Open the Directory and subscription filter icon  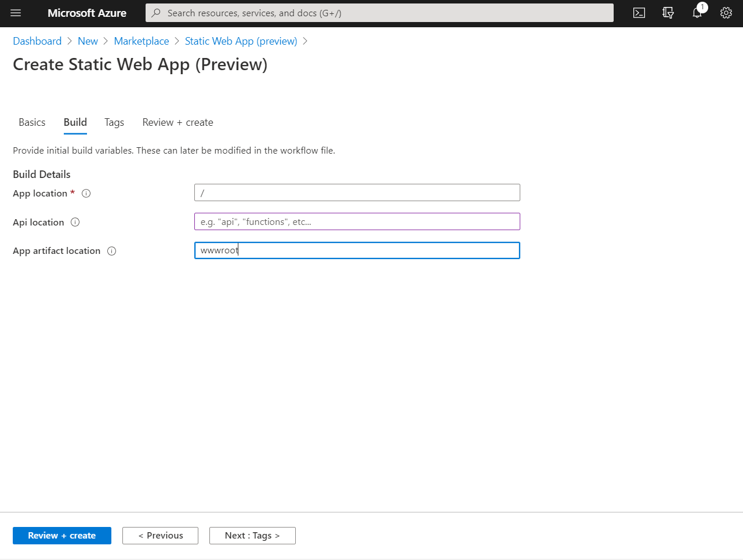tap(668, 13)
